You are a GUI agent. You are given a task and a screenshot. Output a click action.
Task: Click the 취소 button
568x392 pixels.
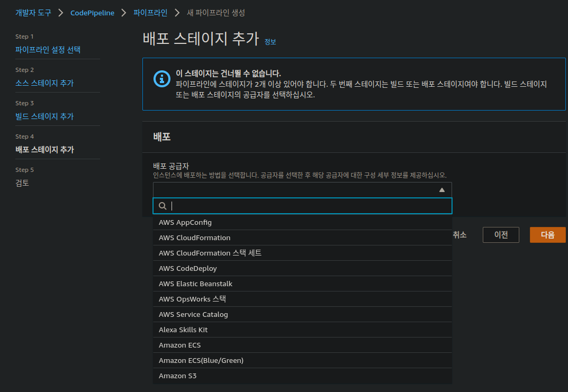[459, 235]
